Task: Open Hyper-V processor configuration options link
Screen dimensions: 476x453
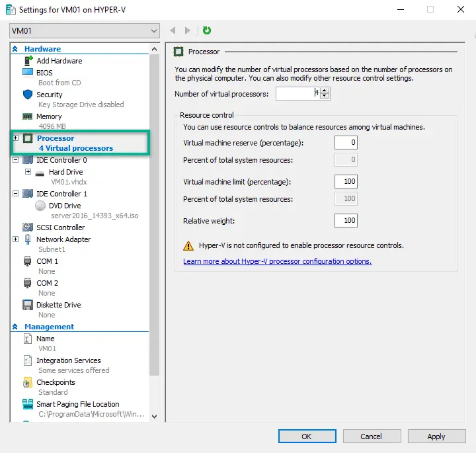Action: point(278,261)
